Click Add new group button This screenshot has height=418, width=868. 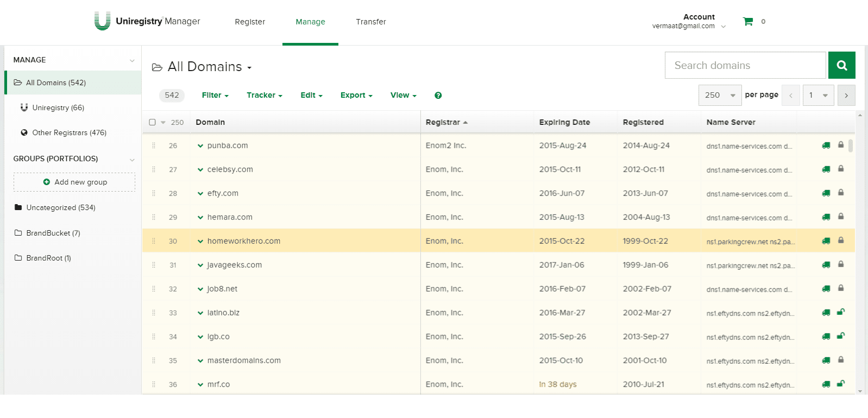pyautogui.click(x=74, y=182)
